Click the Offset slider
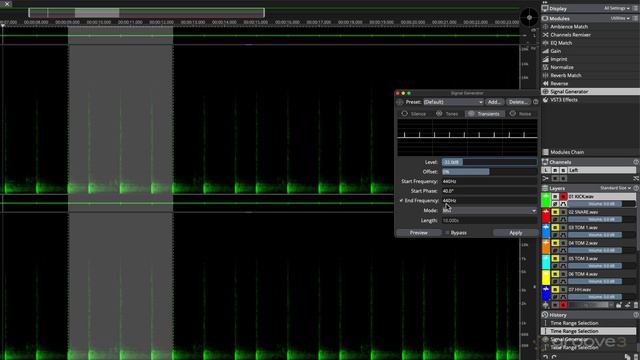 489,172
